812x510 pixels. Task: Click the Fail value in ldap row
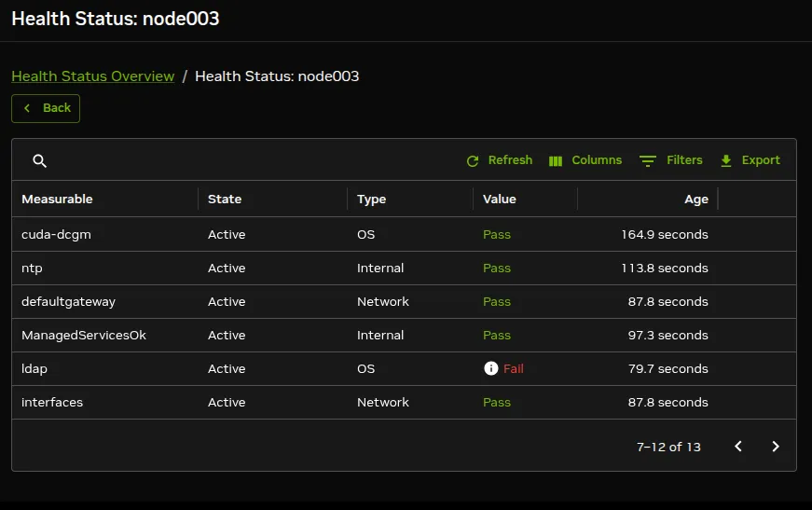[x=513, y=368]
